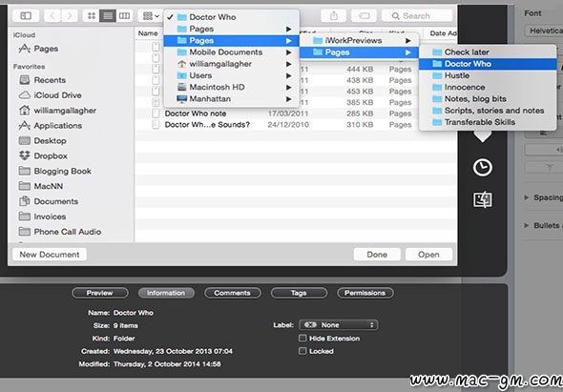Choose Macintosh HD in path menu
Screen dimensions: 563x392
(x=231, y=87)
